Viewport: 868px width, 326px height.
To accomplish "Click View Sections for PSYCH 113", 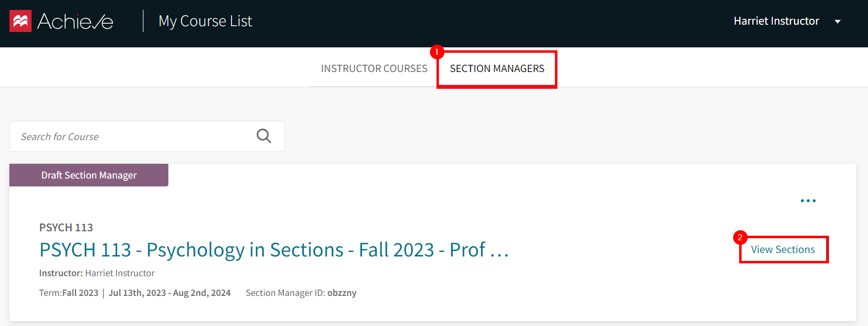I will pos(783,249).
